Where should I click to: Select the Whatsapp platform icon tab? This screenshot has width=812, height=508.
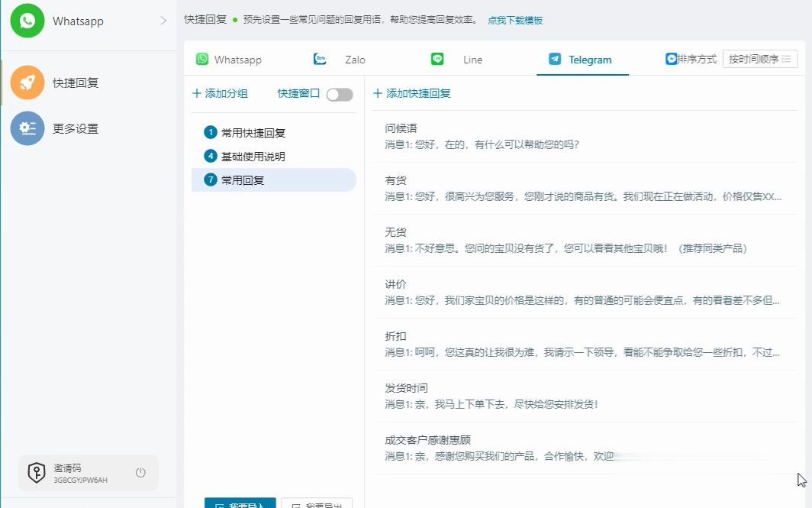coord(201,59)
